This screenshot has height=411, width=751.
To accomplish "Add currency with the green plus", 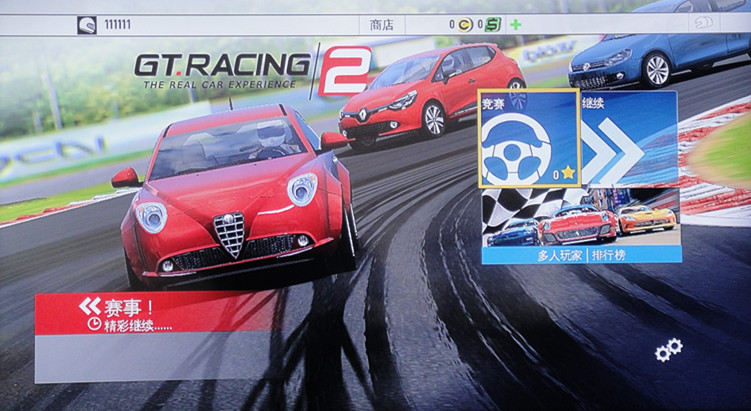I will tap(515, 24).
